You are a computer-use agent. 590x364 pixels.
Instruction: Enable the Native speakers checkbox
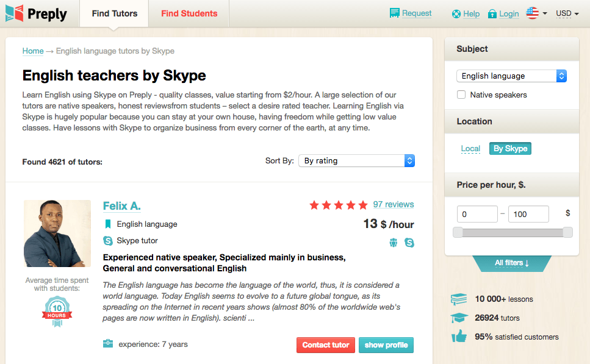pos(461,95)
